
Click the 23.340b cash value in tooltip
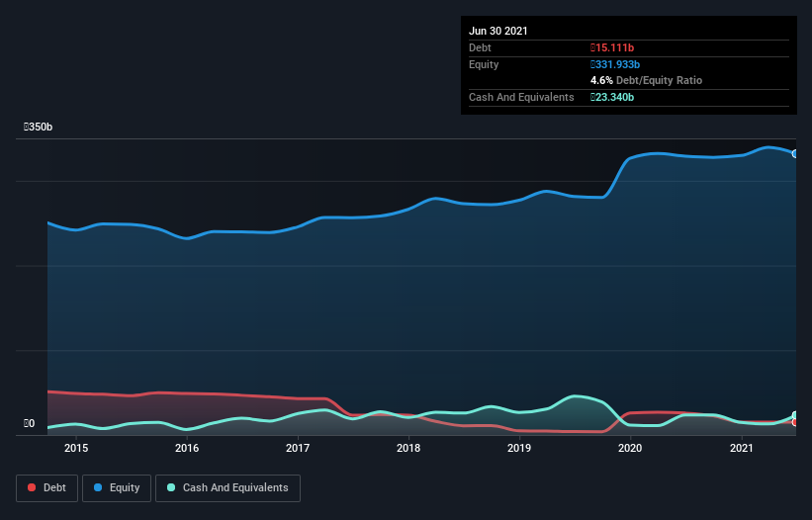point(612,97)
